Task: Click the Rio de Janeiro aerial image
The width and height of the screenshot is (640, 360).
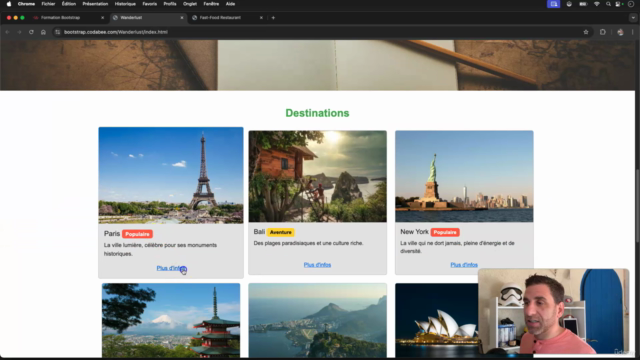Action: 318,320
